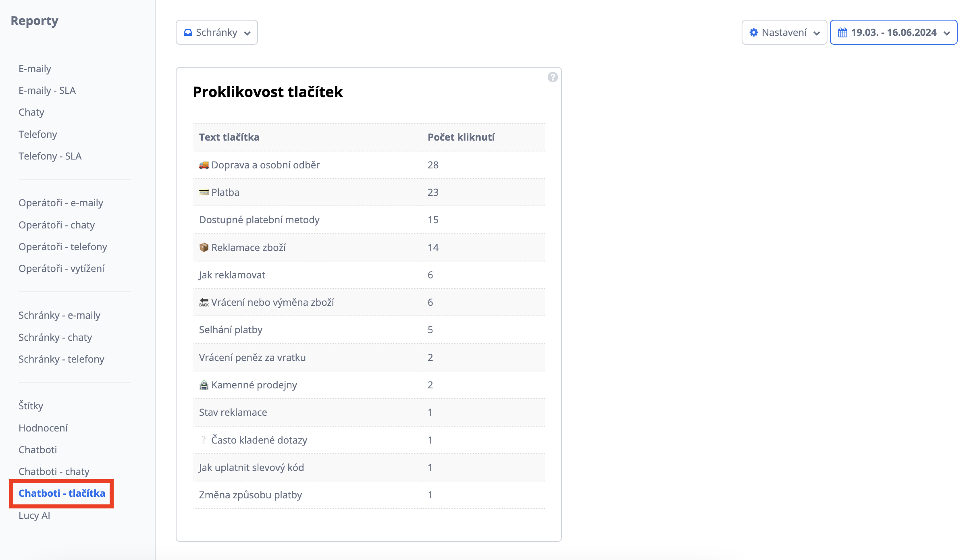Image resolution: width=973 pixels, height=560 pixels.
Task: Open the Štítky report
Action: pos(31,406)
